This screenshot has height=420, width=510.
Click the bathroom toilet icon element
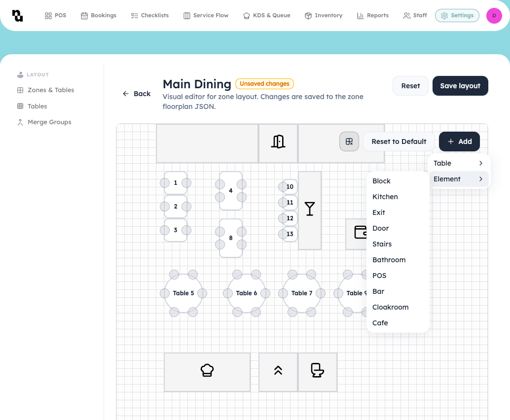pyautogui.click(x=318, y=371)
